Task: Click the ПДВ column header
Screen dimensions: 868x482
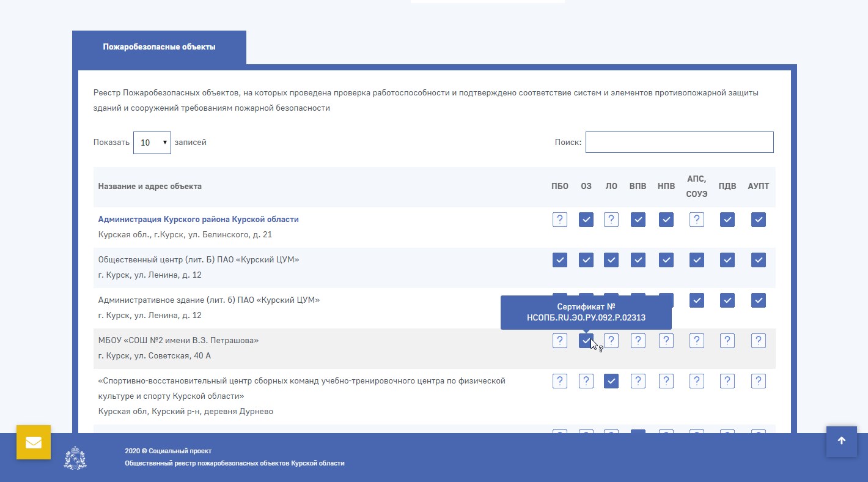Action: (727, 186)
